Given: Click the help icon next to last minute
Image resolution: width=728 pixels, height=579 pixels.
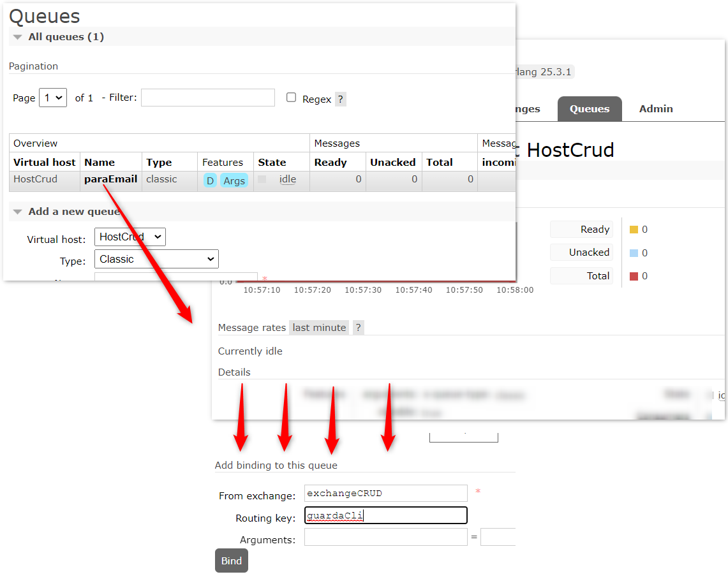Looking at the screenshot, I should coord(358,328).
